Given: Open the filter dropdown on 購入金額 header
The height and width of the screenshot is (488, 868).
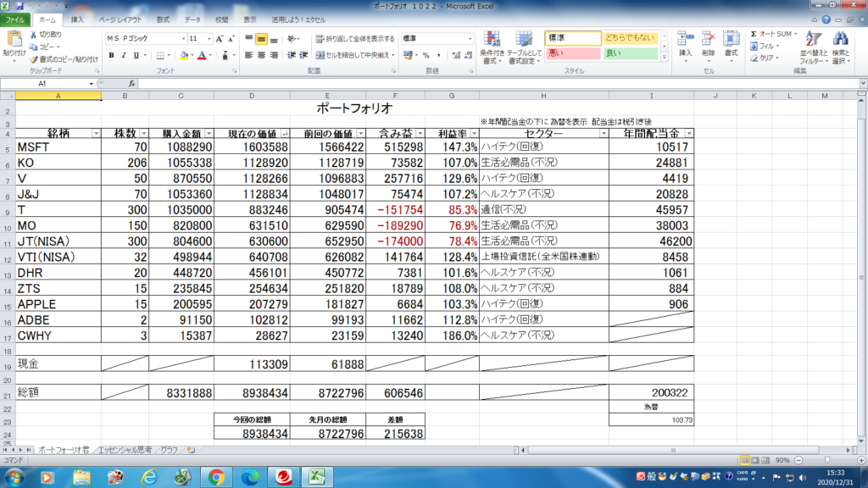Looking at the screenshot, I should point(209,134).
